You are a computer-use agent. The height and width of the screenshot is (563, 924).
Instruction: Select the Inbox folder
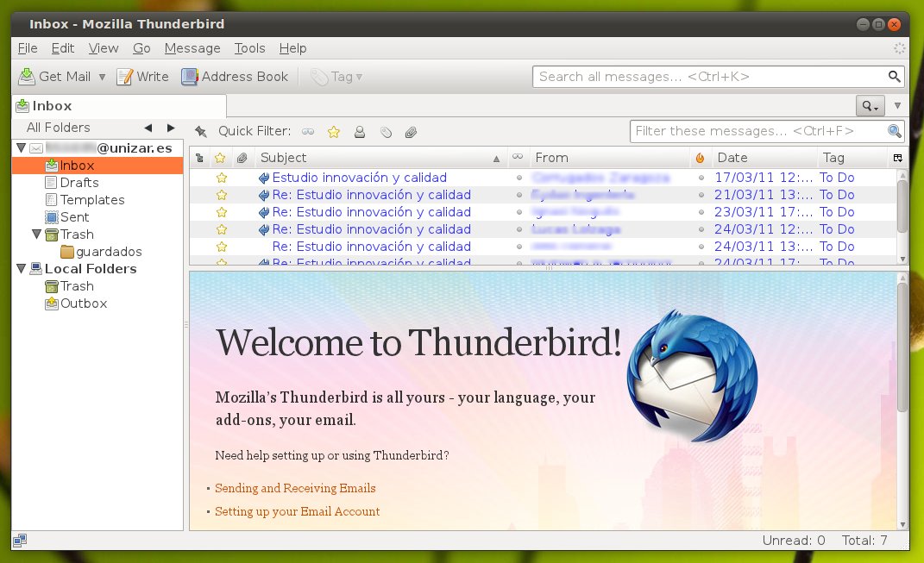point(97,166)
